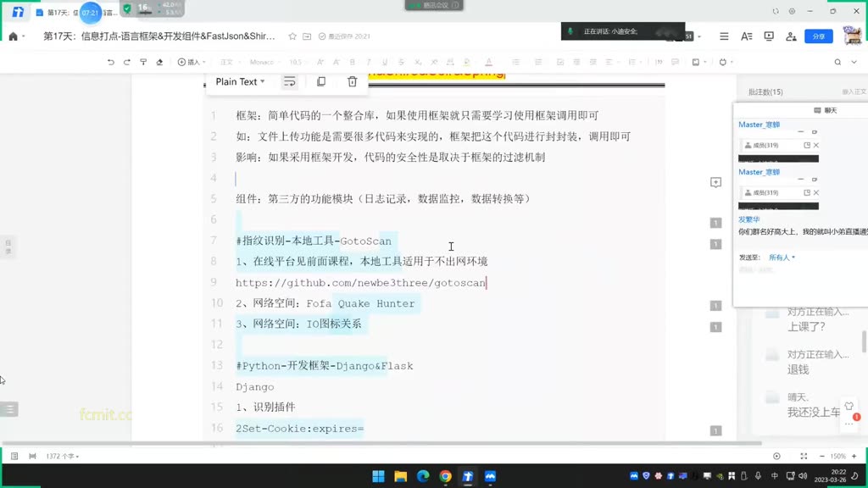Image resolution: width=868 pixels, height=488 pixels.
Task: Collapse the toolbar with the chevron
Action: 854,62
